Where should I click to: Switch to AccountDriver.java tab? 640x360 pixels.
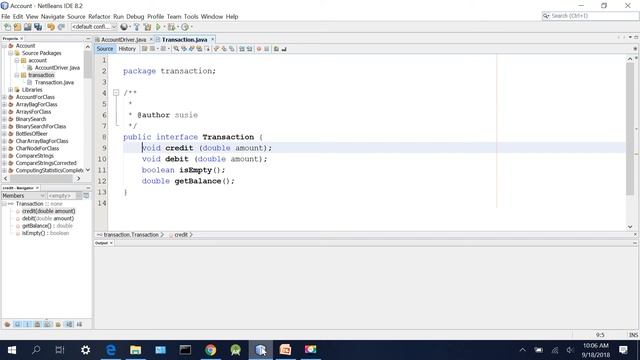123,40
